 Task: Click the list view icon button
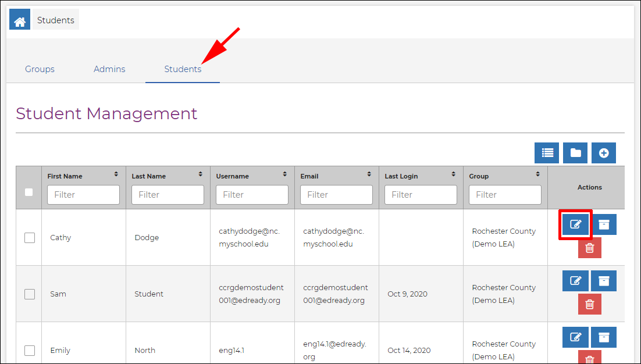pyautogui.click(x=547, y=153)
